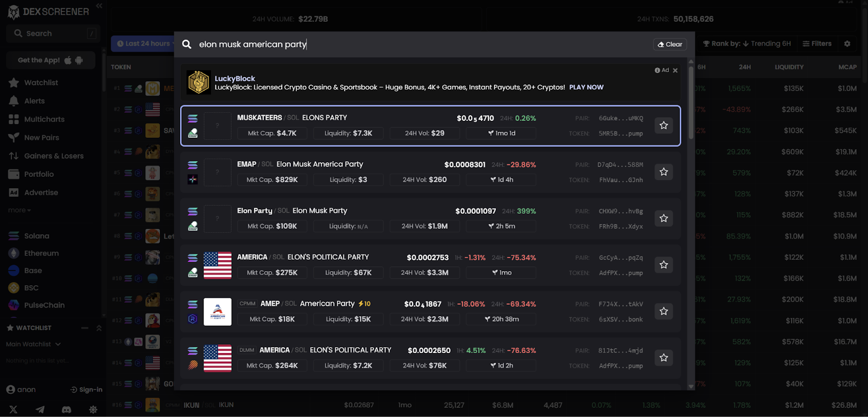868x417 pixels.
Task: Click the AMEP boost lightning 10 badge
Action: (x=364, y=304)
